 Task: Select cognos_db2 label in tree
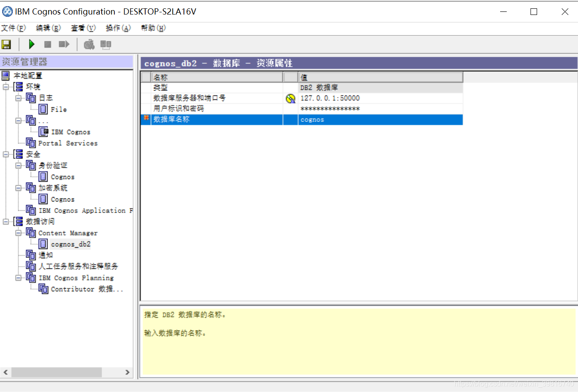tap(71, 244)
